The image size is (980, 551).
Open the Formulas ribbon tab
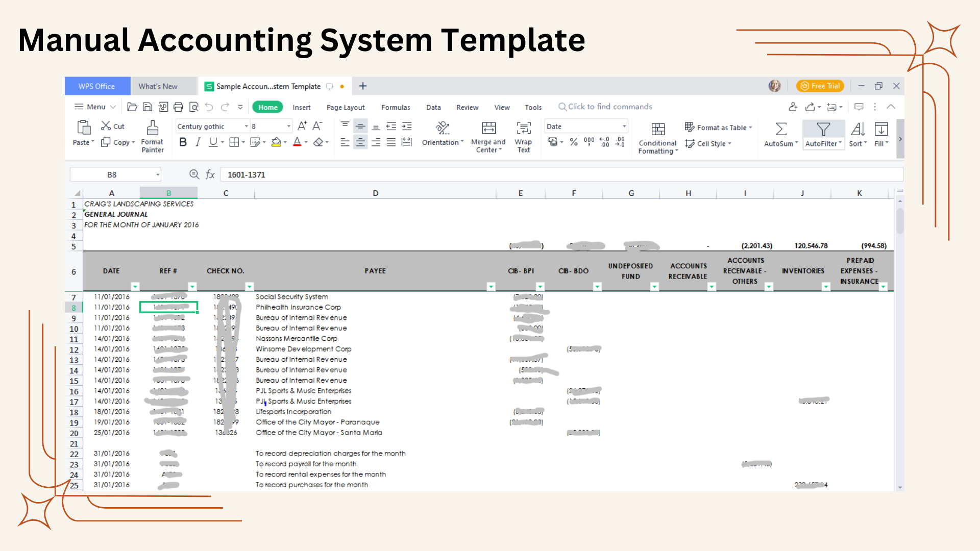point(396,107)
